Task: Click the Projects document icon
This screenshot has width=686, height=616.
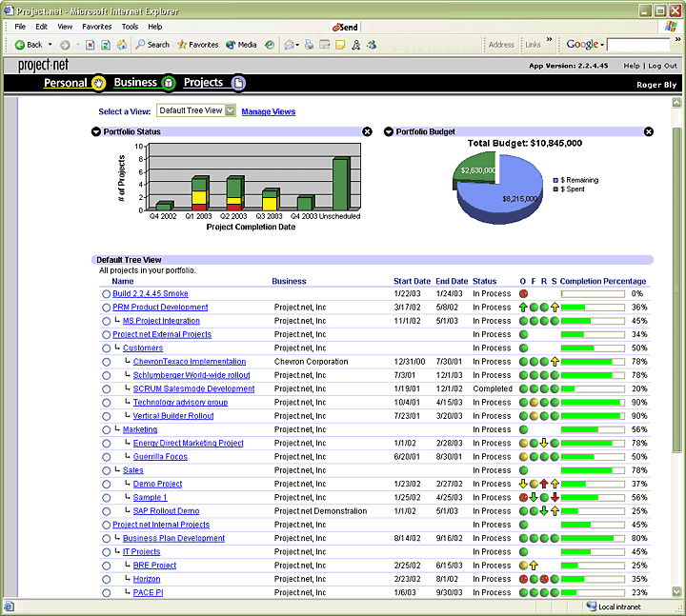Action: tap(238, 83)
